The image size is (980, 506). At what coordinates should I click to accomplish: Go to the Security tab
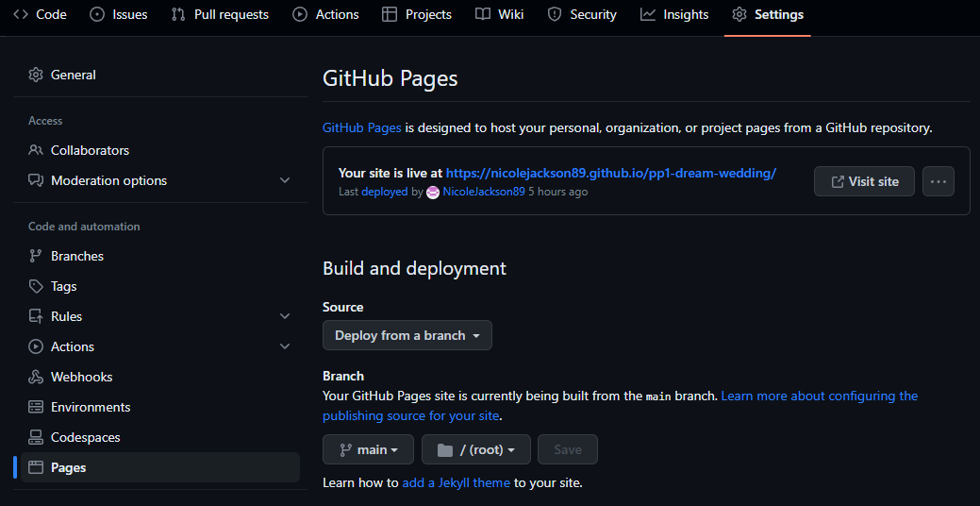[582, 14]
